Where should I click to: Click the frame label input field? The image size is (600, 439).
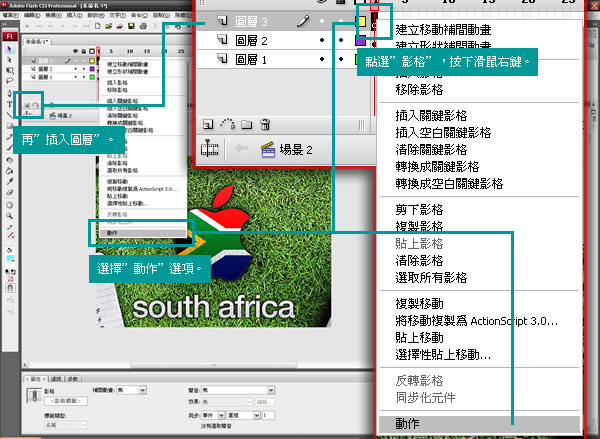click(66, 401)
